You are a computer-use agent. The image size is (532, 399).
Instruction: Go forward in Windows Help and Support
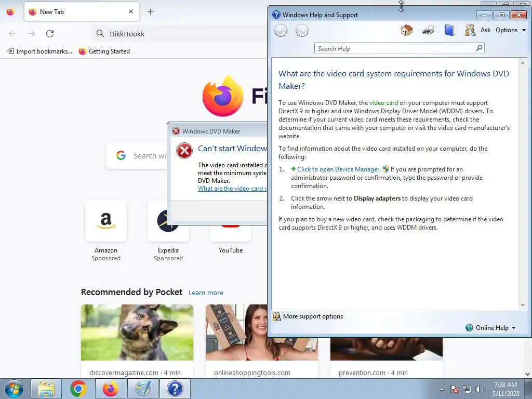(302, 31)
